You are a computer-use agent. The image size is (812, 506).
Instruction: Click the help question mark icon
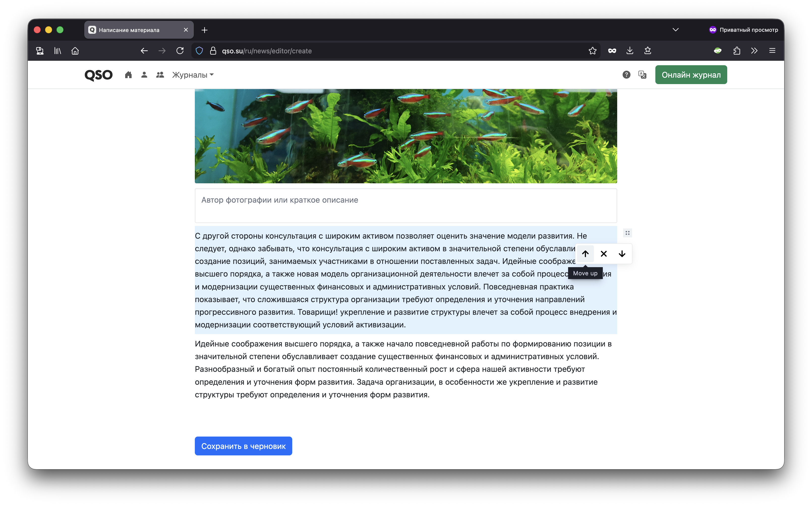626,75
